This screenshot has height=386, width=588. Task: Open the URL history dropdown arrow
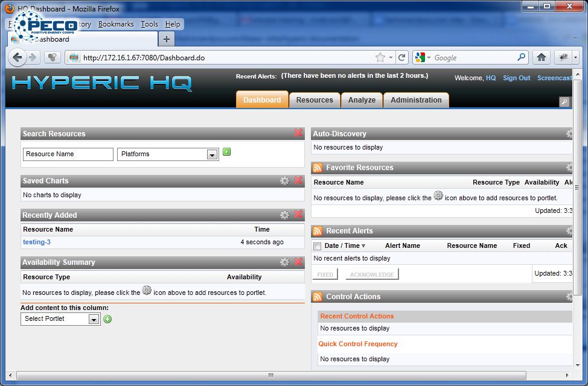pos(391,58)
